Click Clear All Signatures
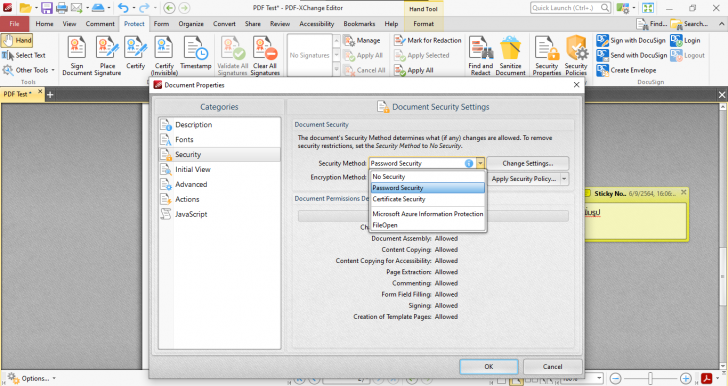This screenshot has width=728, height=386. point(265,56)
